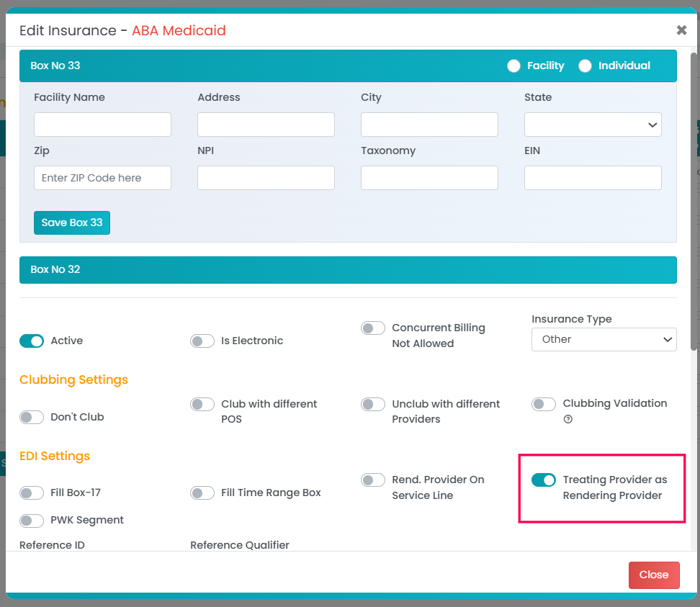Select the Individual radio button
Screen dimensions: 700x607
click(x=585, y=66)
